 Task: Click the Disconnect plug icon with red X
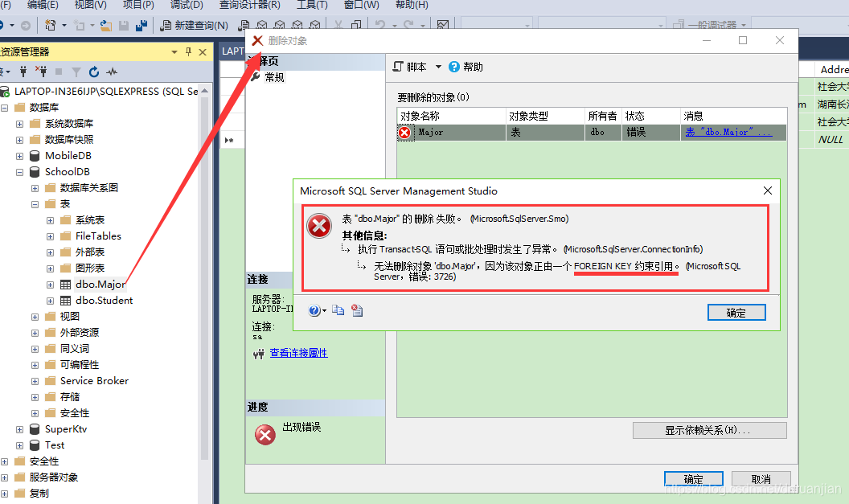[41, 71]
